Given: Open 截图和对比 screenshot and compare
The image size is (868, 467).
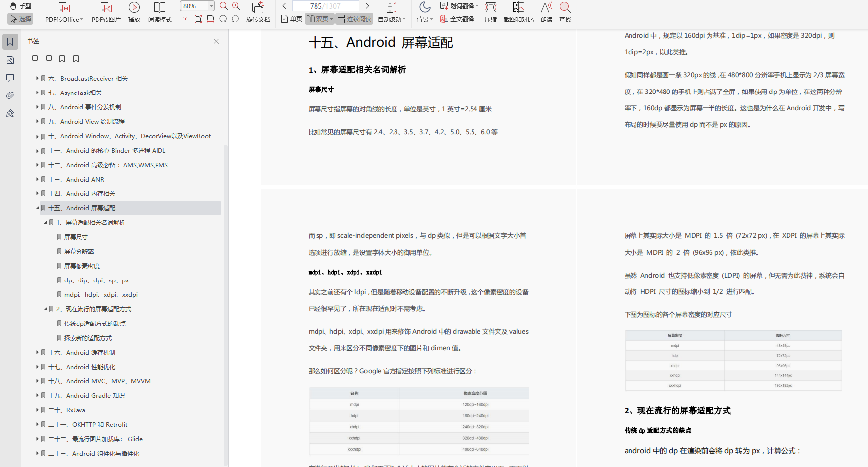Looking at the screenshot, I should pos(519,12).
